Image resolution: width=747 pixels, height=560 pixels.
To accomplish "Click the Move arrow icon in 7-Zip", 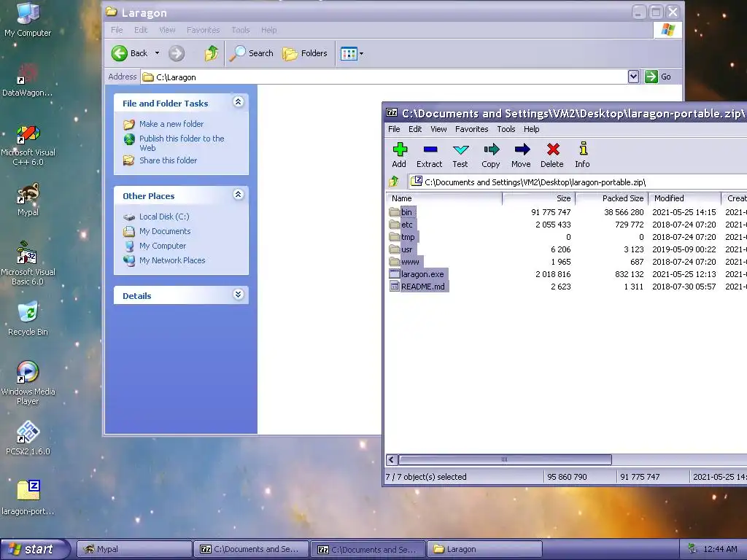I will (521, 155).
